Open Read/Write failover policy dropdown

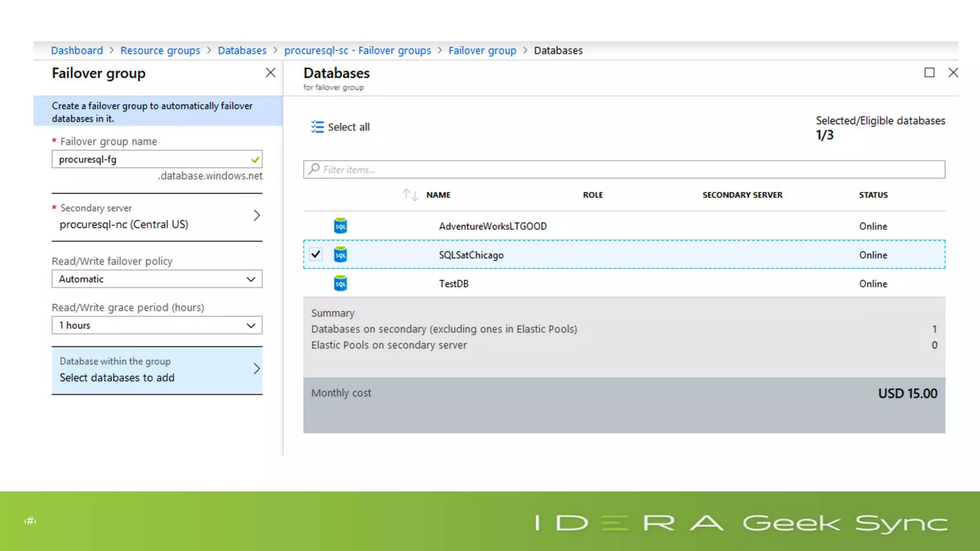157,279
